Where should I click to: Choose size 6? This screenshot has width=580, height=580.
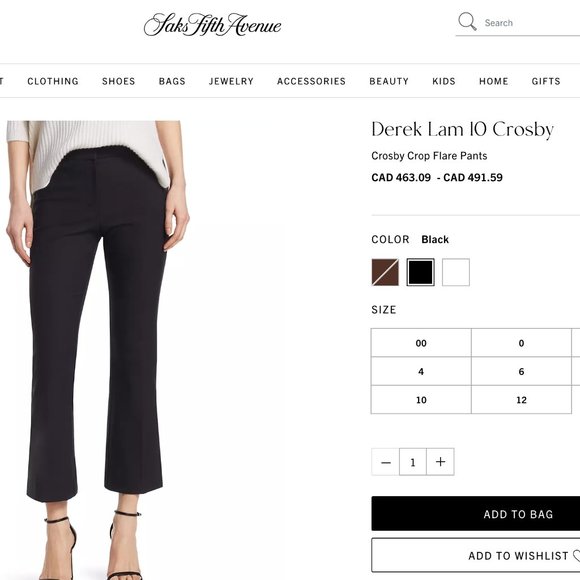click(521, 371)
